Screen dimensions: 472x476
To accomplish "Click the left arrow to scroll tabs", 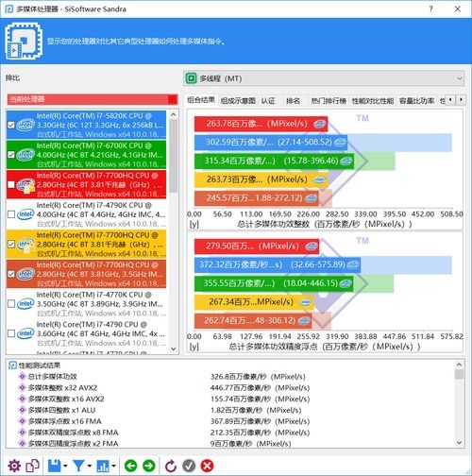I will click(450, 100).
